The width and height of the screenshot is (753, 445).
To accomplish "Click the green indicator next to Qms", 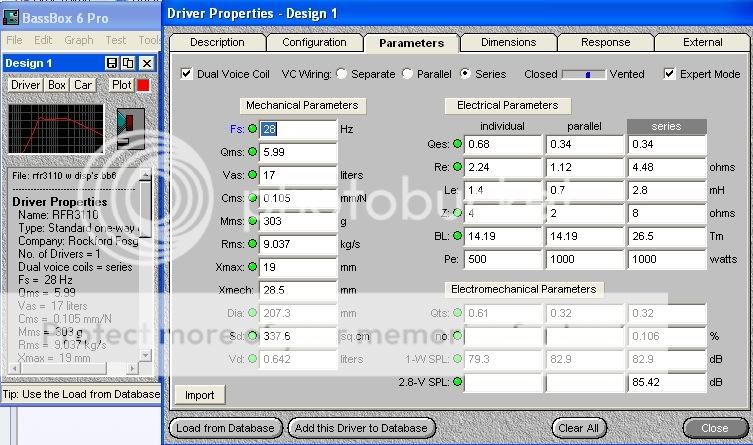I will (x=252, y=152).
